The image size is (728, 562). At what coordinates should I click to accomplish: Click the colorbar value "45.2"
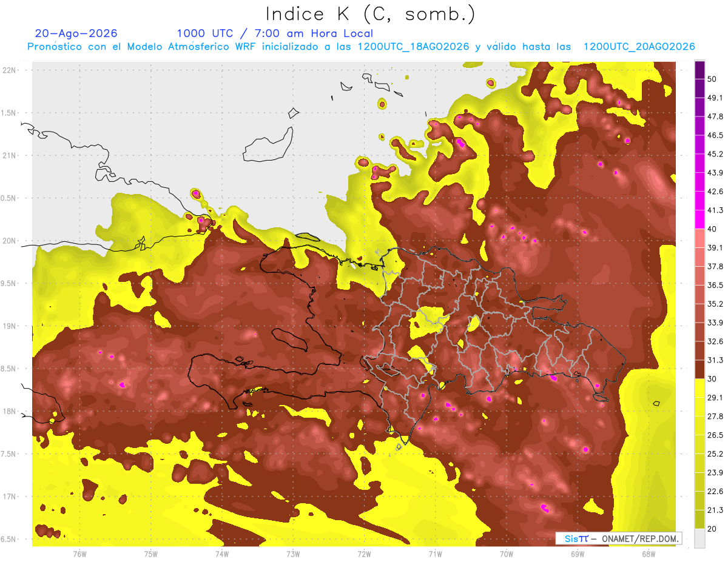coord(715,154)
